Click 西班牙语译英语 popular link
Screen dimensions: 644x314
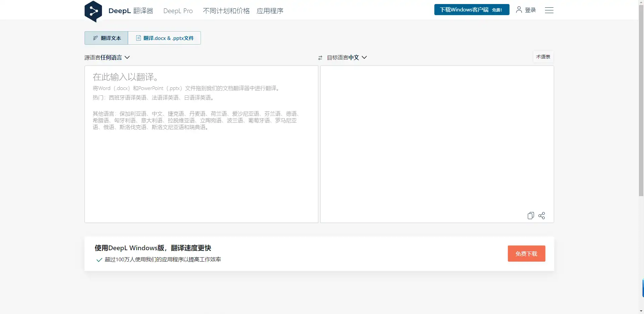pos(128,98)
